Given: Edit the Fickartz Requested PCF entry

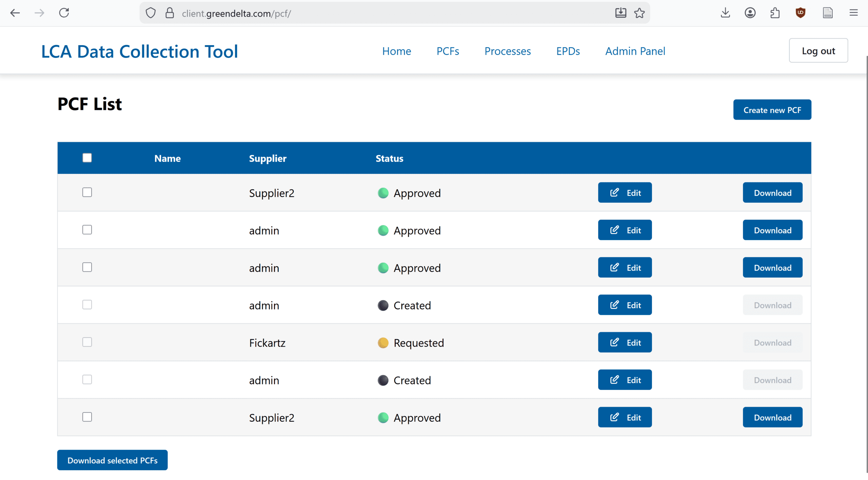Looking at the screenshot, I should coord(625,342).
